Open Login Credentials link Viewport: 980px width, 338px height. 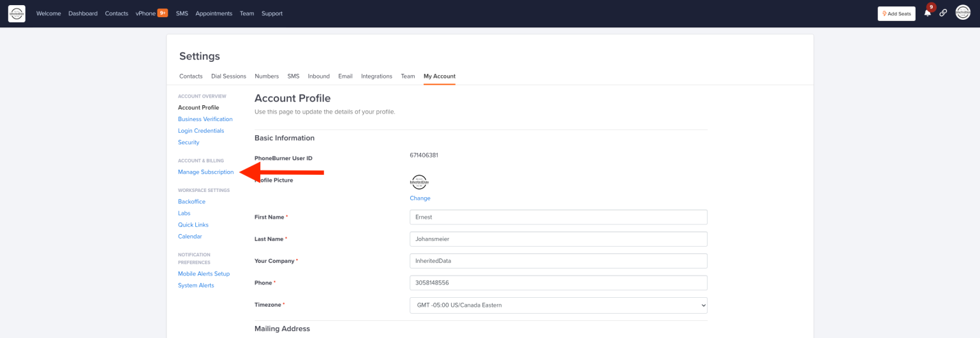[x=201, y=131]
